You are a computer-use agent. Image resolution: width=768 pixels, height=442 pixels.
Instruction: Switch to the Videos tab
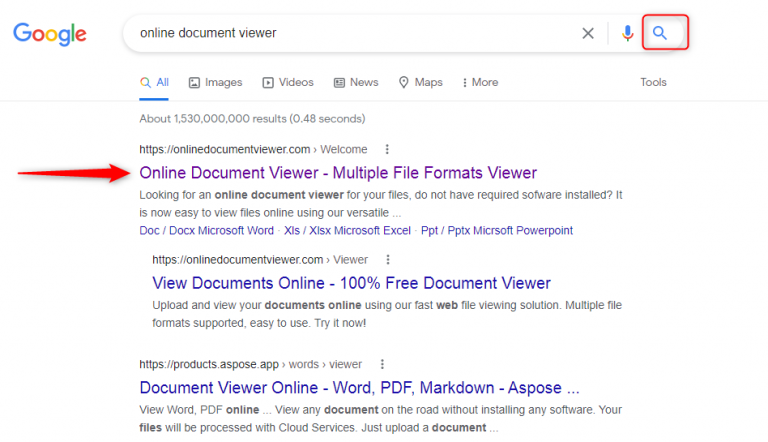tap(287, 82)
